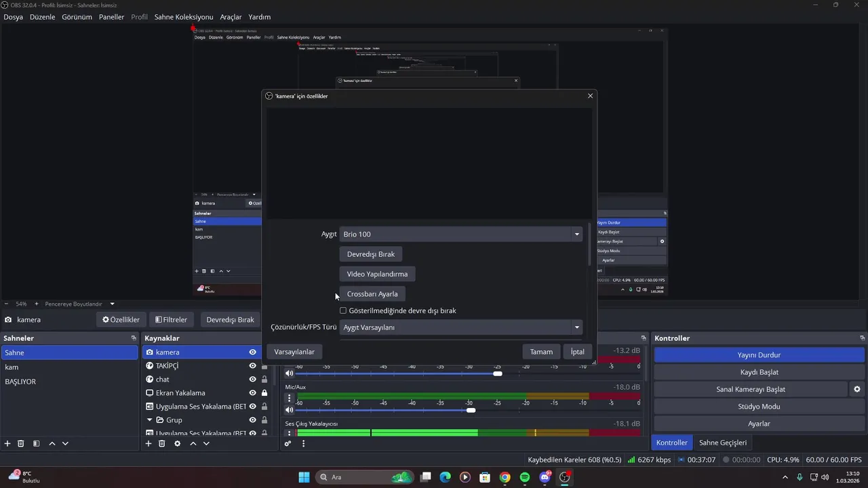868x488 pixels.
Task: Remove selected source with the Kaynaklar trash icon
Action: pyautogui.click(x=162, y=443)
